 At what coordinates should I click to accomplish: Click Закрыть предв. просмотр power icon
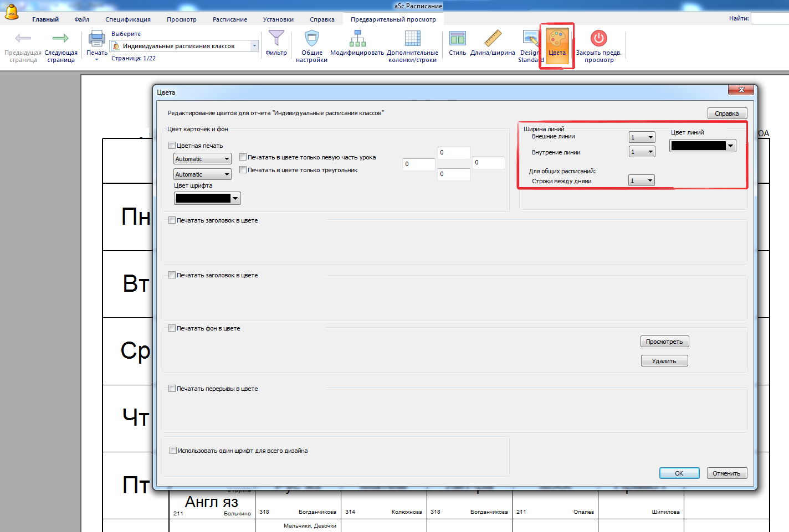tap(598, 39)
